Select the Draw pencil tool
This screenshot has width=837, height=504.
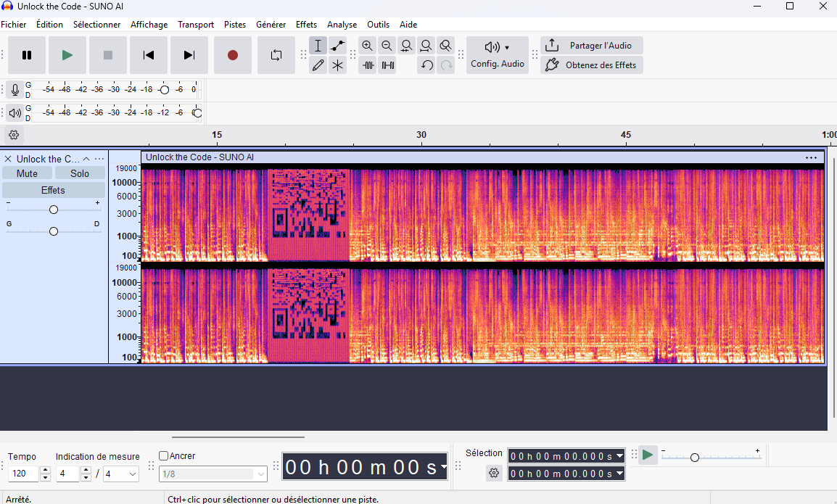click(x=318, y=65)
